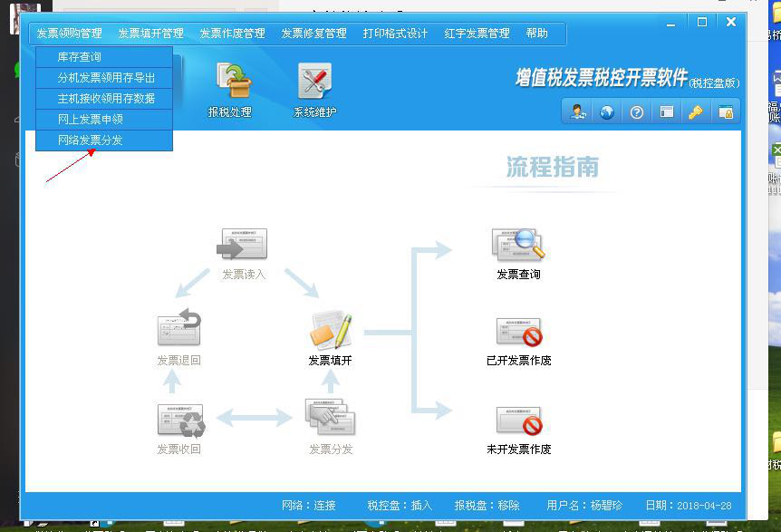Expand the 红字发票管理 menu
Screen dimensions: 781x532
click(x=477, y=34)
